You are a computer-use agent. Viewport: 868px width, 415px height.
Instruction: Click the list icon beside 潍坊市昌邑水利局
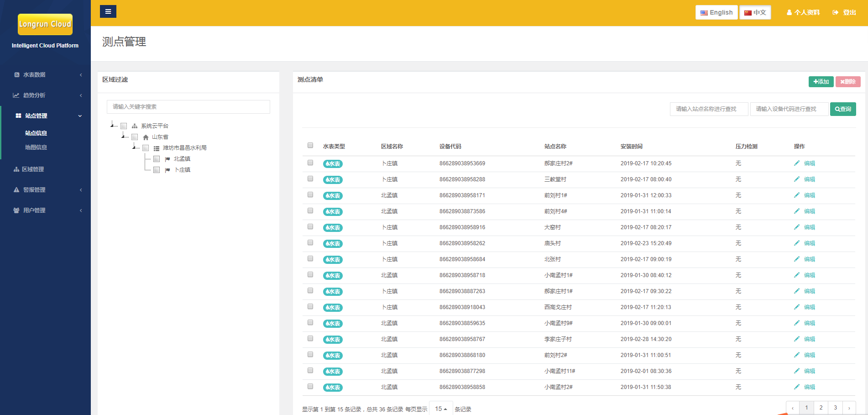click(x=157, y=148)
